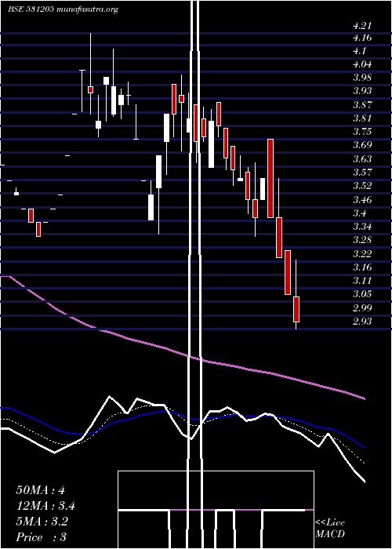Viewport: 392px width, 549px height.
Task: Click the BSE 531205 munafasutra.org header text
Action: [x=63, y=9]
